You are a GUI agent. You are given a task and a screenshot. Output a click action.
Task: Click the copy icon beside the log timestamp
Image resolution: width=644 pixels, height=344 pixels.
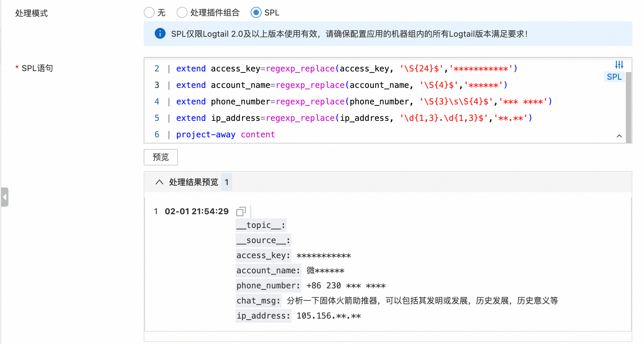tap(241, 211)
